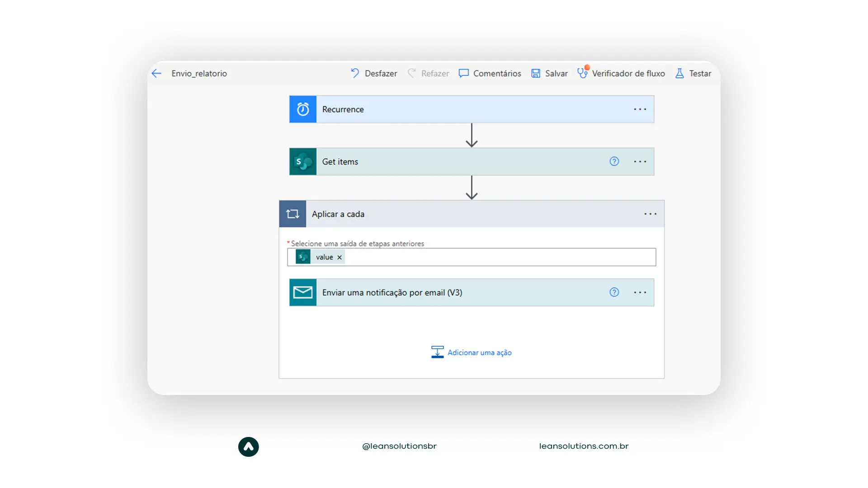Click the leansolutions.com.br website text
Viewport: 868px width, 488px height.
click(584, 446)
